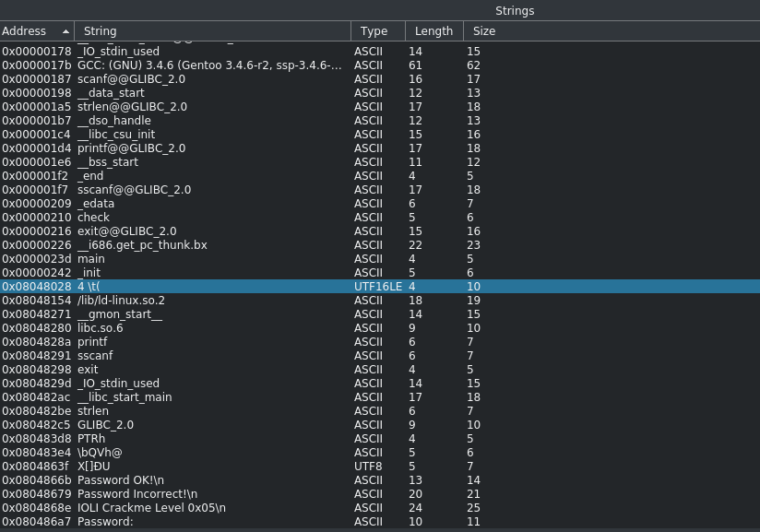Select the '_IO_stdin_used' row at 0x00000178
760x532 pixels.
[x=380, y=52]
